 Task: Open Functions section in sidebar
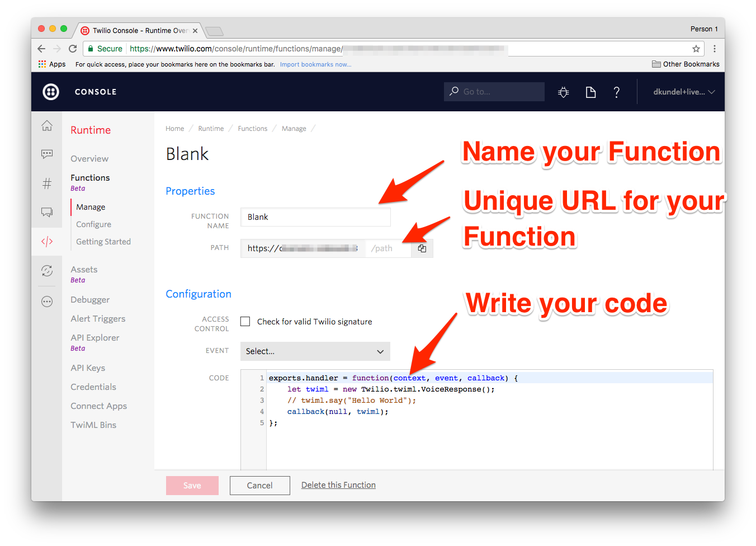90,178
